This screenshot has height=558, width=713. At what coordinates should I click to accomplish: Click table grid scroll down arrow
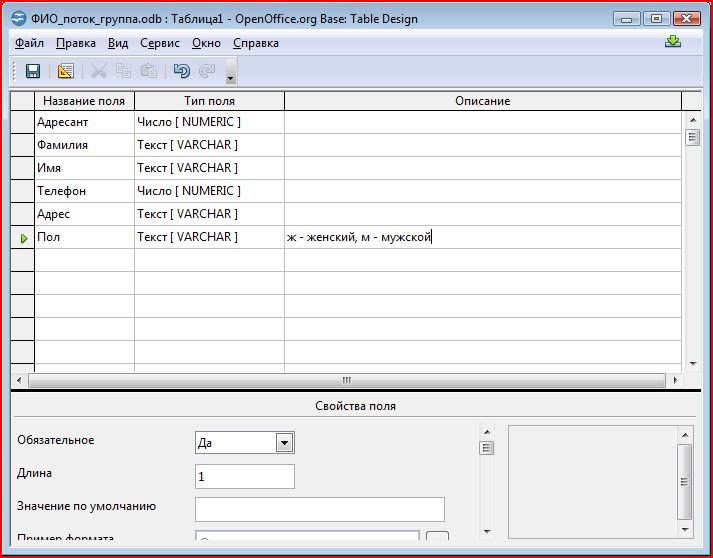(x=693, y=363)
